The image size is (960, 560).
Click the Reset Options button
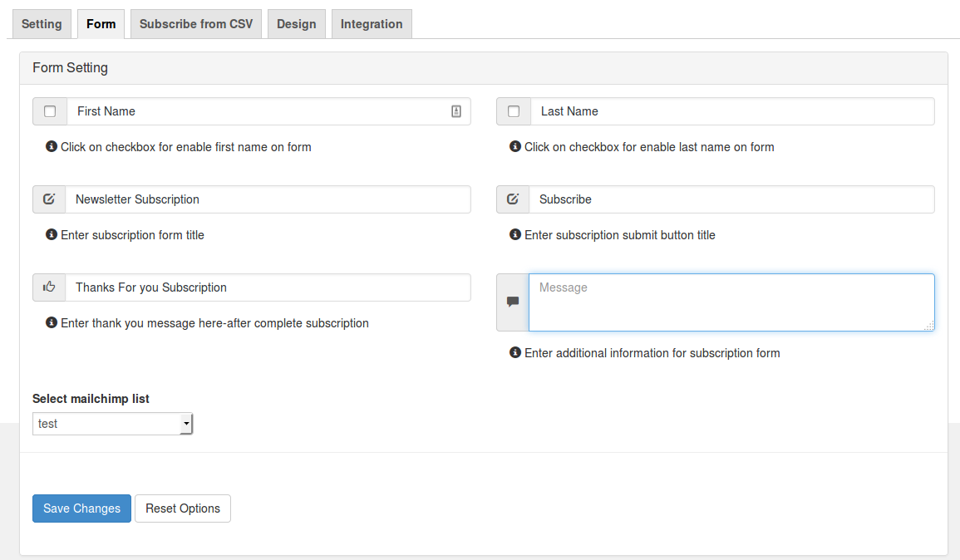(183, 508)
